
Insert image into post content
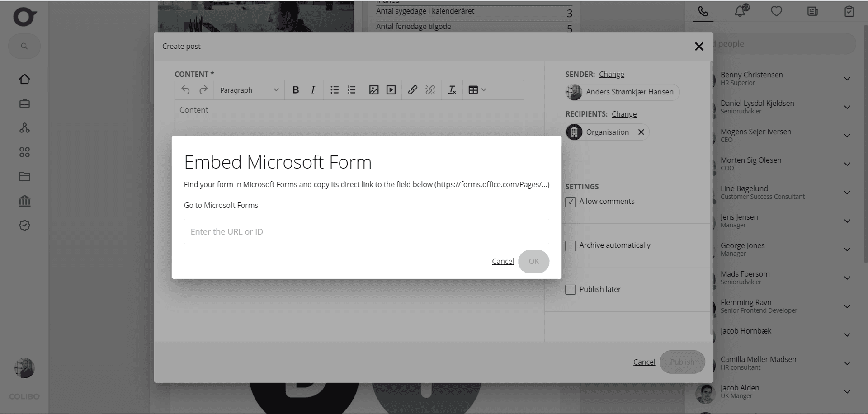click(374, 90)
